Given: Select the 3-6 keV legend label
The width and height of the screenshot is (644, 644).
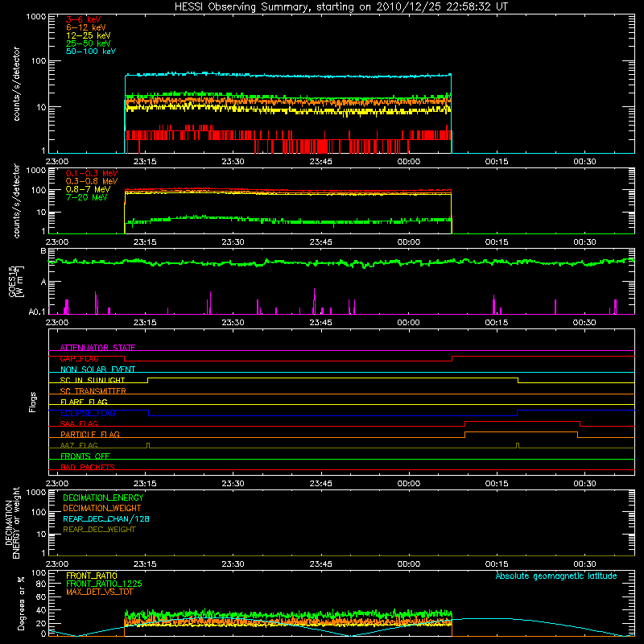Looking at the screenshot, I should (x=84, y=19).
